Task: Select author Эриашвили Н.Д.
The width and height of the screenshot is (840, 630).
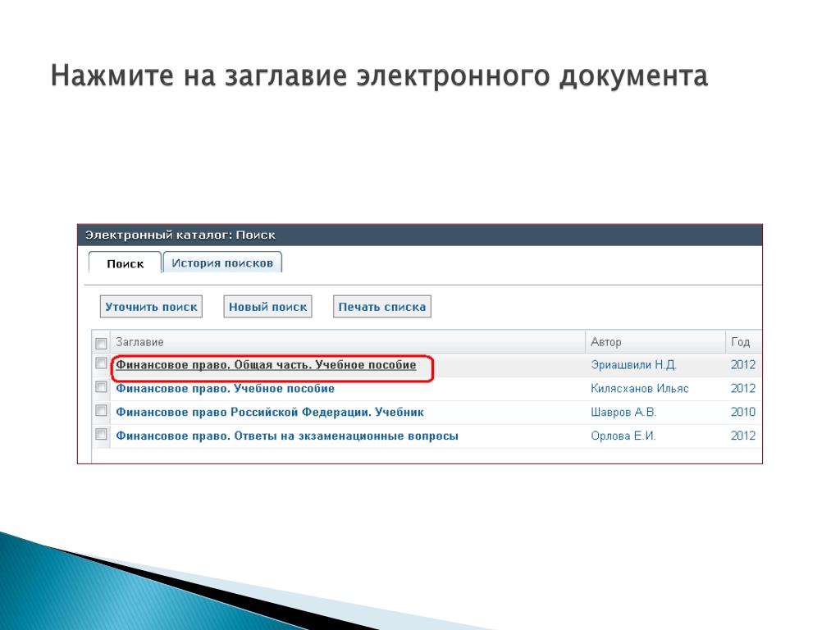Action: point(634,365)
